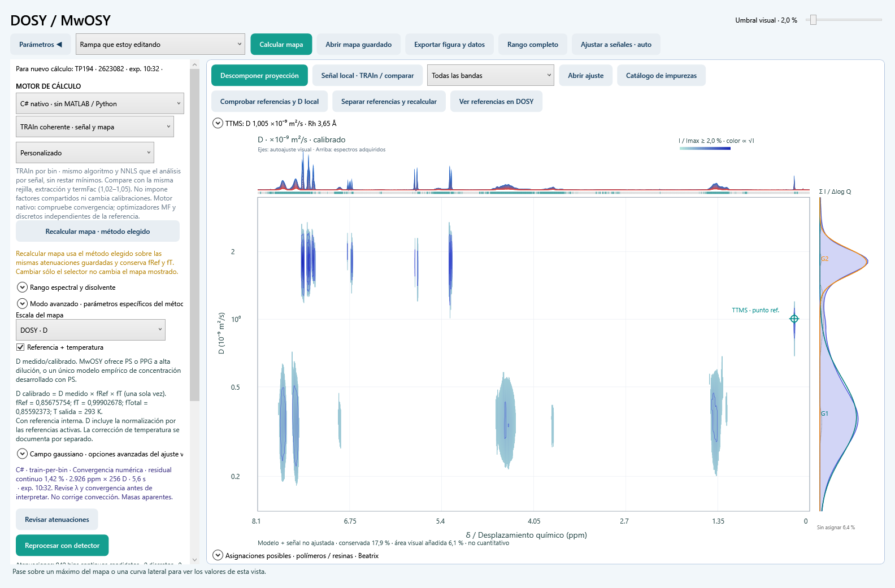Expand the TTMS D value details chevron
Viewport: 895px width, 588px height.
tap(218, 123)
